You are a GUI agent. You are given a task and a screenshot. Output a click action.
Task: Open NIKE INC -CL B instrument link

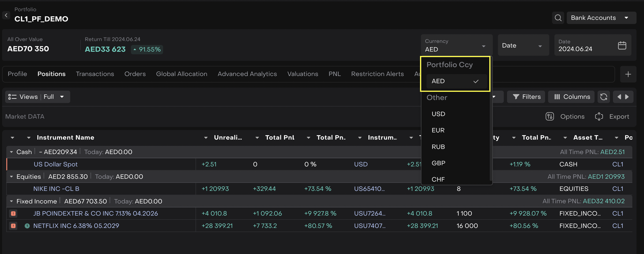tap(56, 189)
